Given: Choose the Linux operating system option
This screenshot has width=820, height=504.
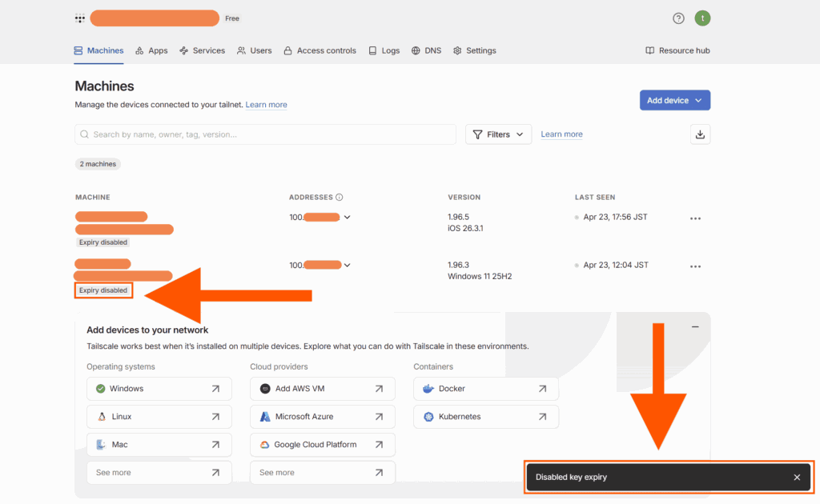Looking at the screenshot, I should (159, 417).
